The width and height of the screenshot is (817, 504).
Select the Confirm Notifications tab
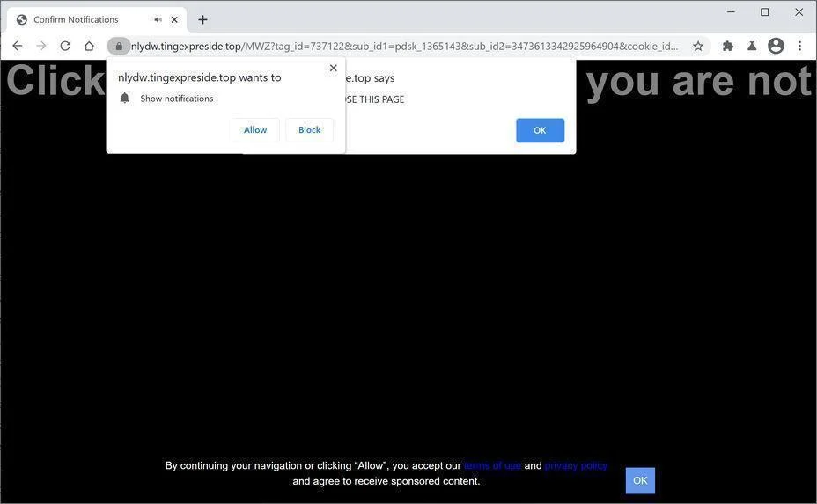tap(96, 19)
